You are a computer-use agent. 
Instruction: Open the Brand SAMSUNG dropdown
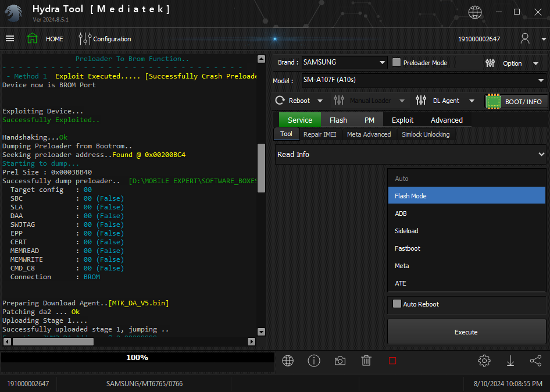[x=344, y=62]
